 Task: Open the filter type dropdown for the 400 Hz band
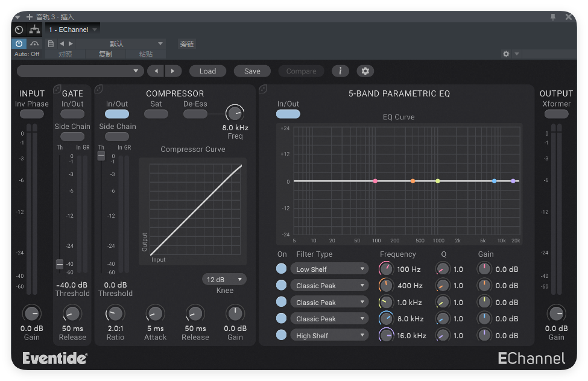coord(329,286)
